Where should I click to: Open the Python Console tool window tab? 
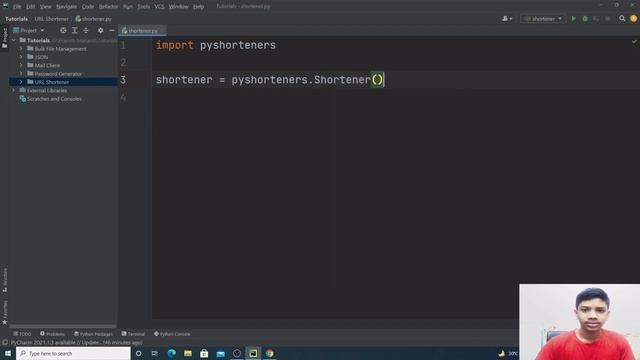point(172,334)
